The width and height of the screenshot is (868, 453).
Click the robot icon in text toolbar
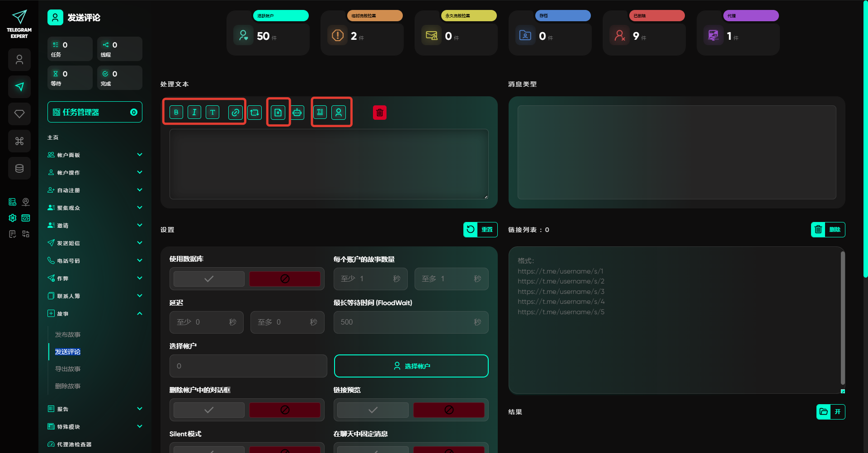tap(297, 113)
